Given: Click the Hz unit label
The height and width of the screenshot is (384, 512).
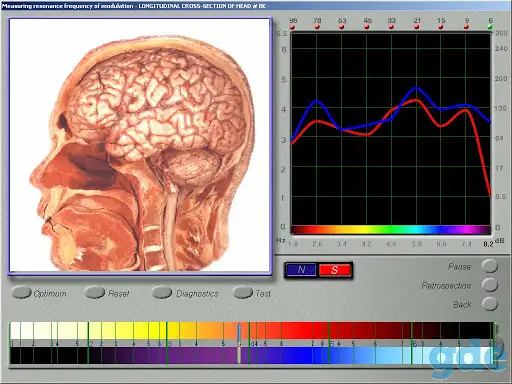Looking at the screenshot, I should 281,240.
